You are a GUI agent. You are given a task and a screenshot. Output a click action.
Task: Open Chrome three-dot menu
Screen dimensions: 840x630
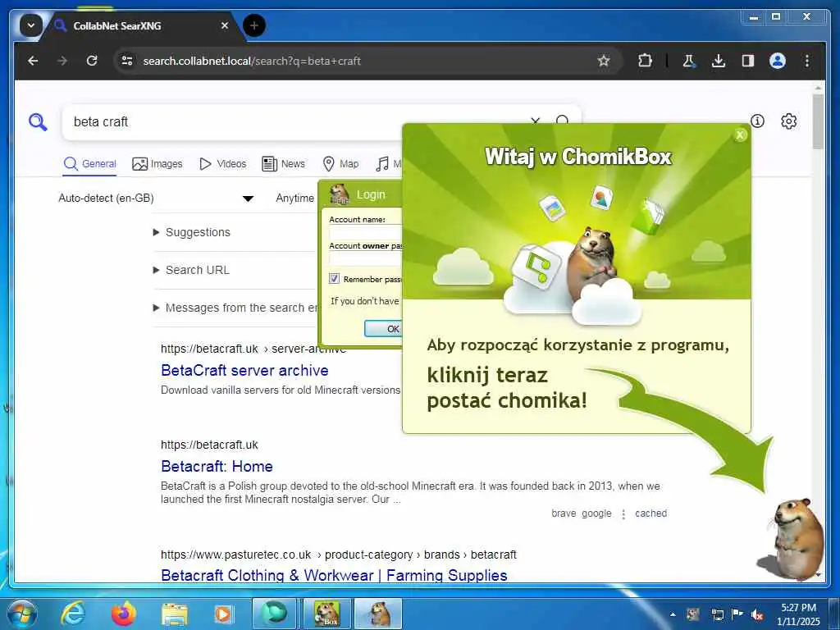807,61
